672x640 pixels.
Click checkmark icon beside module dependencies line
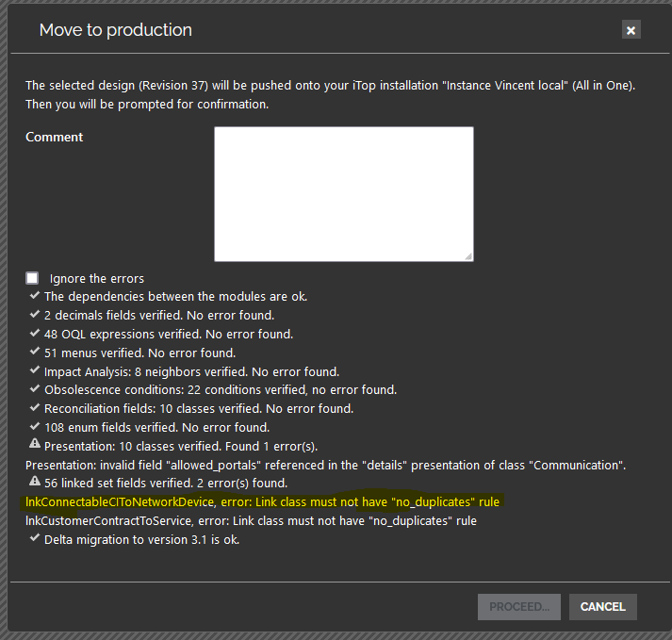coord(34,296)
